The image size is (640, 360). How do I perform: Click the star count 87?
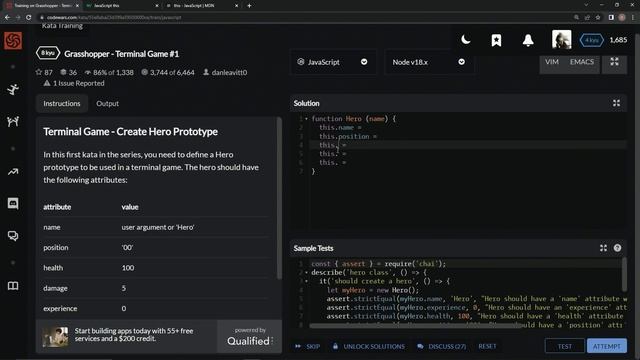coord(44,72)
